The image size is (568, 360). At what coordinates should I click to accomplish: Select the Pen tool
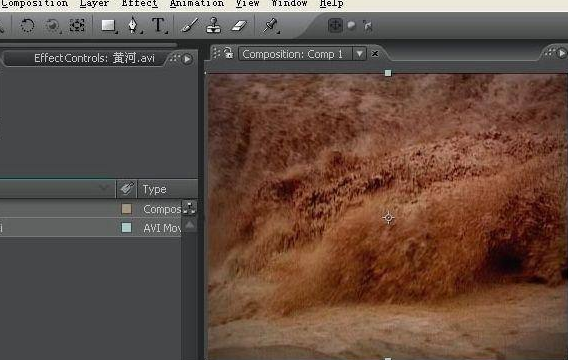(133, 25)
